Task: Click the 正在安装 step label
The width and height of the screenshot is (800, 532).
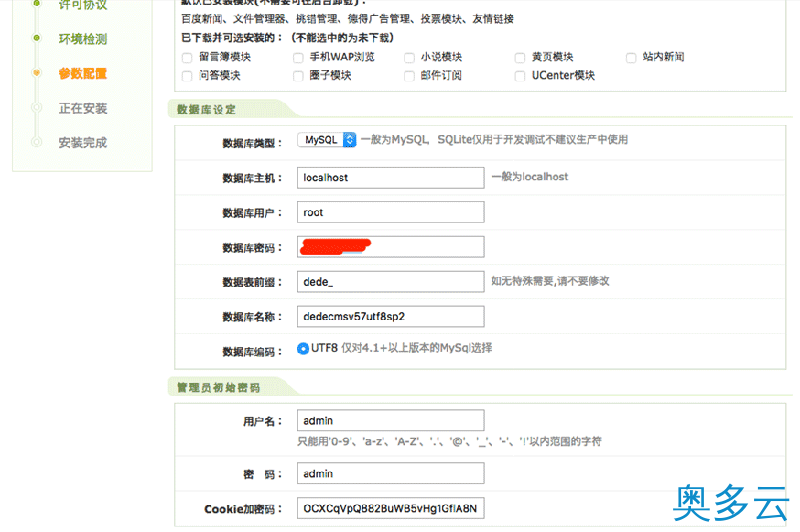Action: click(83, 109)
